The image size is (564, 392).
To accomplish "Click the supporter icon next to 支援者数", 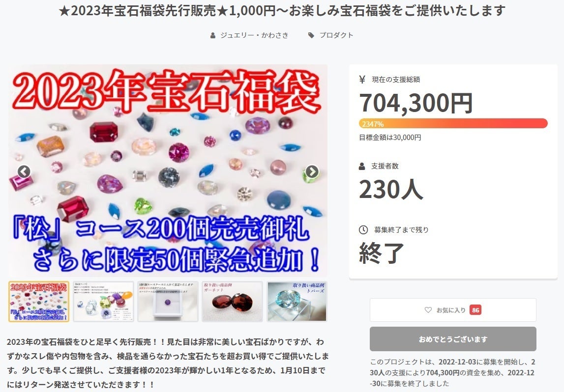I will [362, 166].
